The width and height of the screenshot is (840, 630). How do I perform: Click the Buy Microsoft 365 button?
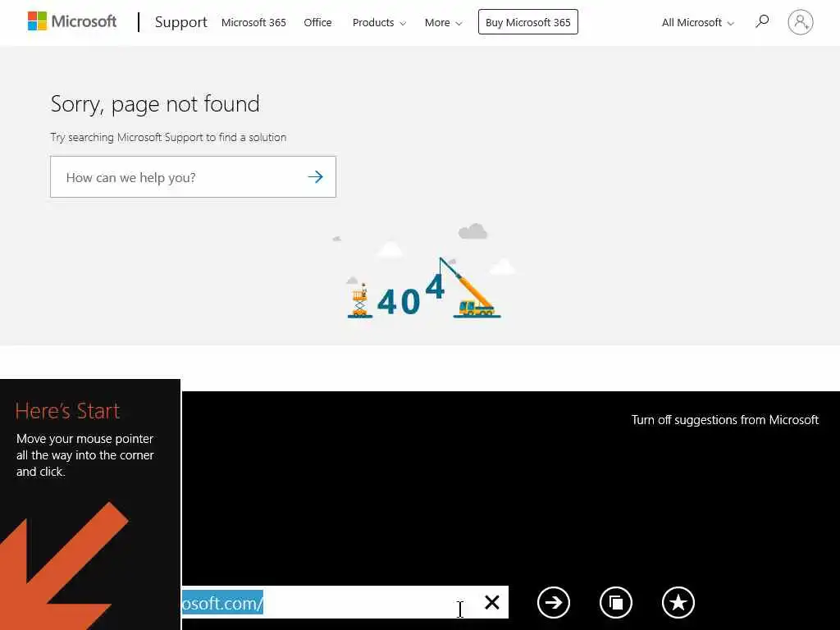pyautogui.click(x=527, y=22)
